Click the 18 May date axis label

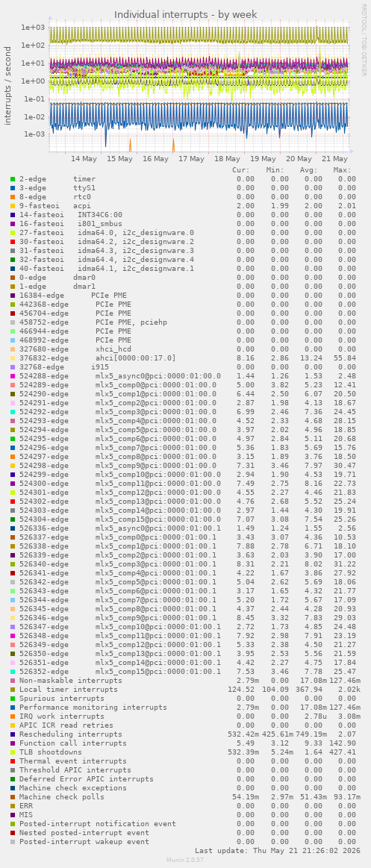(x=227, y=159)
